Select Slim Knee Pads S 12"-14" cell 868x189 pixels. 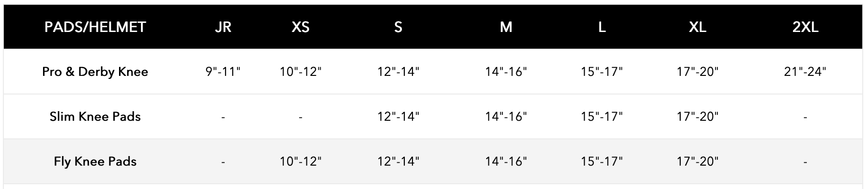[x=398, y=116]
